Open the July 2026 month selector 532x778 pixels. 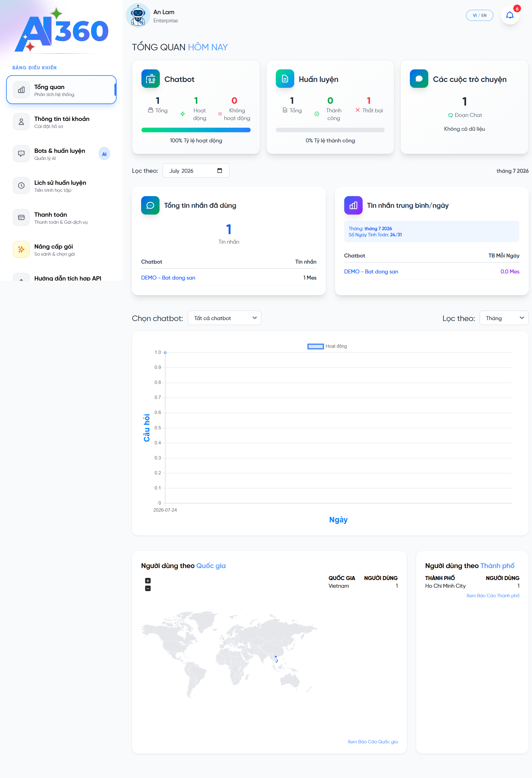pyautogui.click(x=196, y=171)
